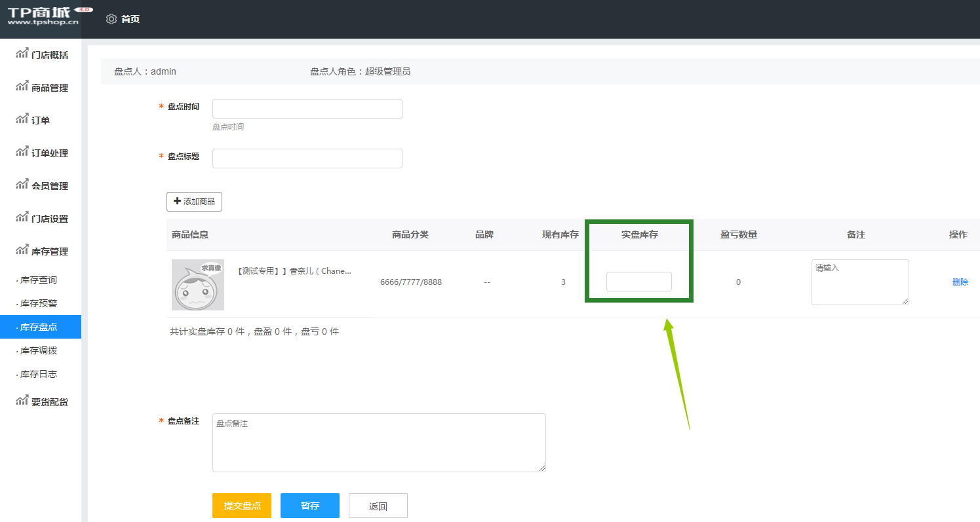Click the 门店概括 sidebar icon
Image resolution: width=980 pixels, height=522 pixels.
click(21, 54)
